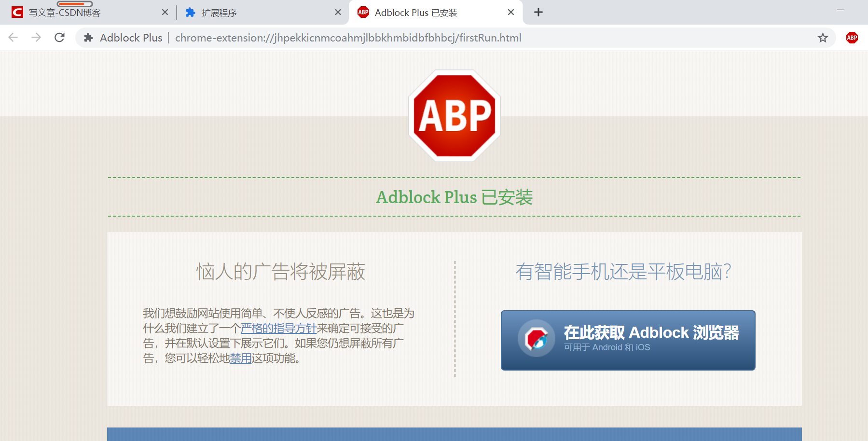Viewport: 868px width, 441px height.
Task: Click the forward navigation arrow
Action: pos(36,38)
